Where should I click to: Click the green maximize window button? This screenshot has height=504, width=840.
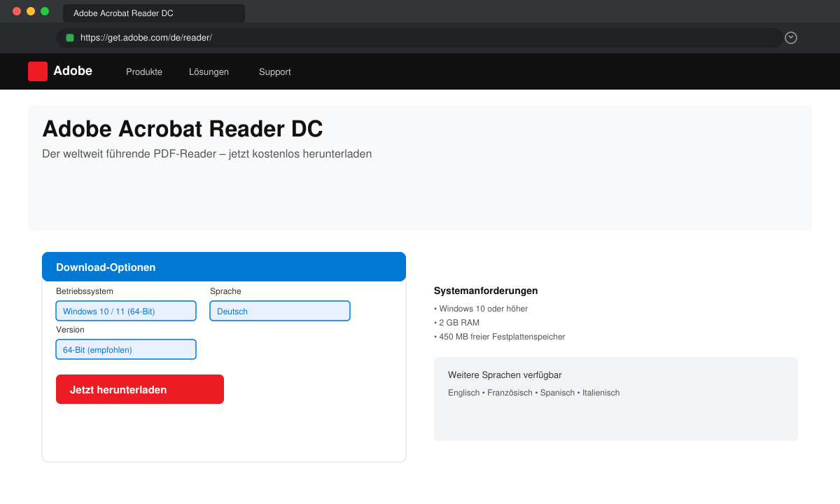(45, 11)
